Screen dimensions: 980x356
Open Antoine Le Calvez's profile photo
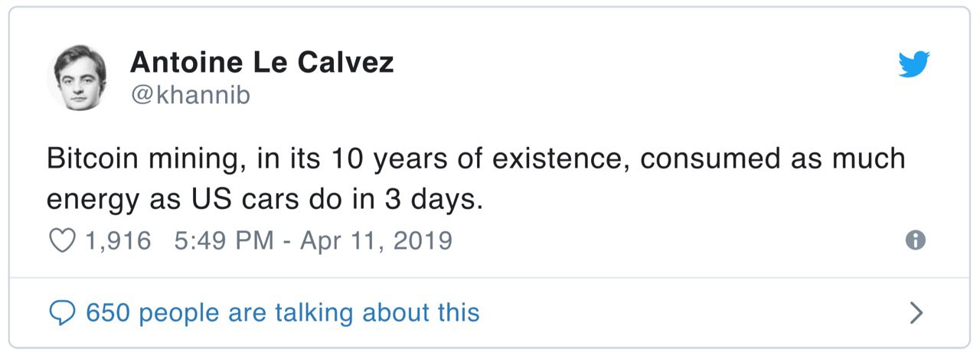[x=77, y=77]
